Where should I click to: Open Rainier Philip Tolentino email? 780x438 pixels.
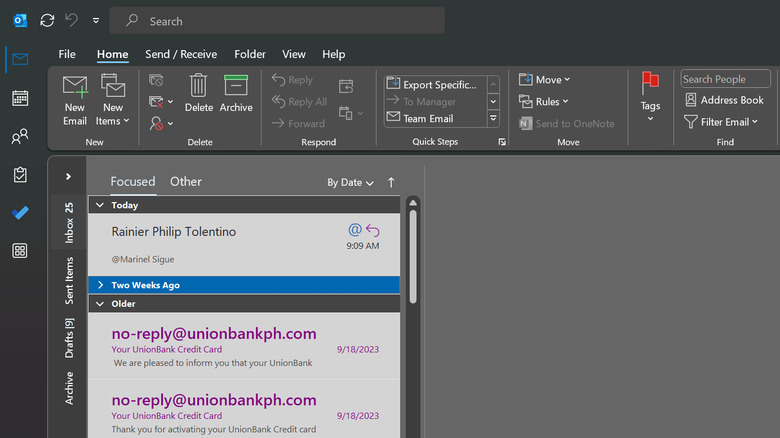244,245
